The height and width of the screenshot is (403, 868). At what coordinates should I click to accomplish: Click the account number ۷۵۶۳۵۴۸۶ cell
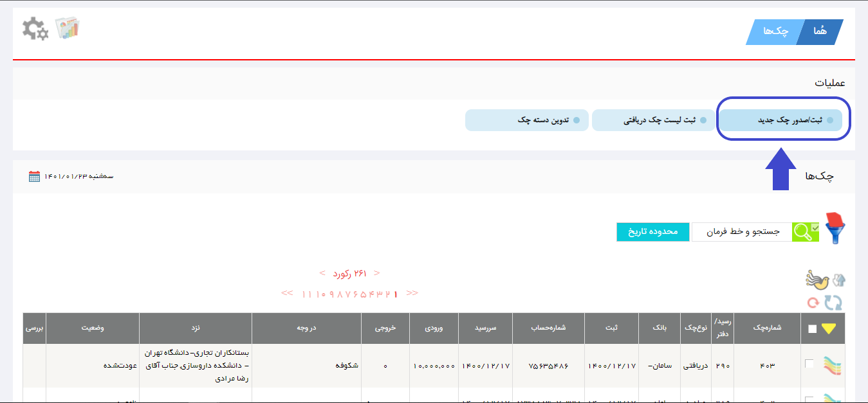(549, 366)
